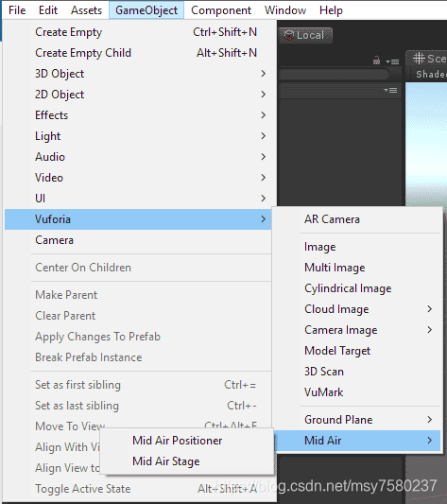Open the Component menu
Screen dimensions: 447x504
point(221,10)
